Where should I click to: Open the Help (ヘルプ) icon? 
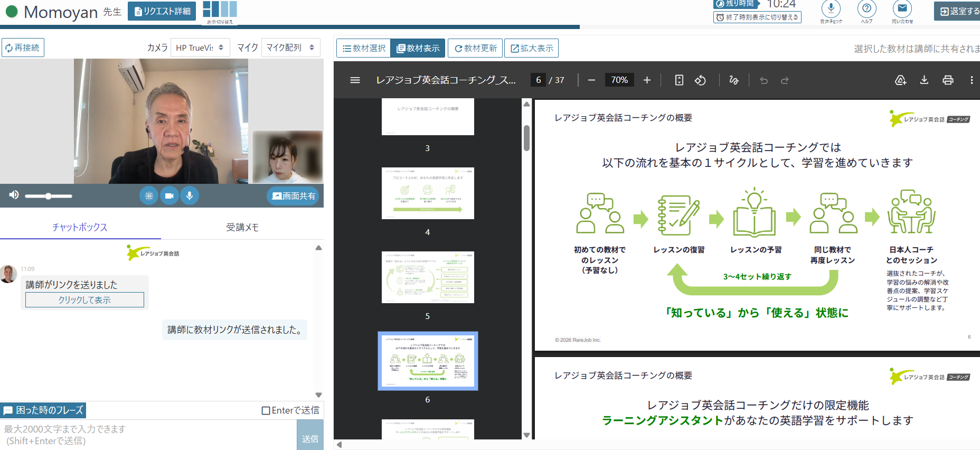866,9
